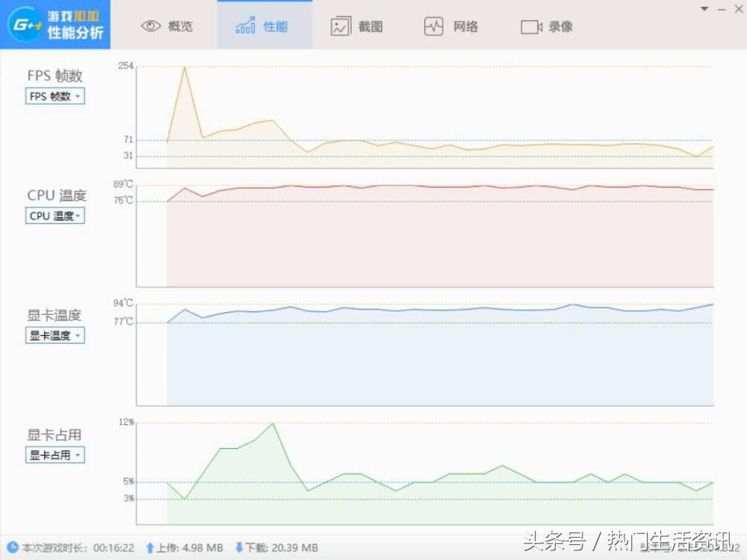Image resolution: width=747 pixels, height=560 pixels.
Task: Open the CPU 温度 metric dropdown
Action: point(55,216)
